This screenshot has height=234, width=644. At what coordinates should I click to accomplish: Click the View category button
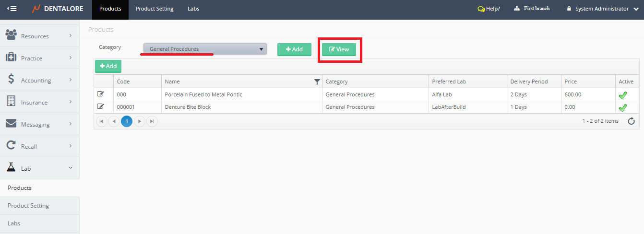point(339,49)
